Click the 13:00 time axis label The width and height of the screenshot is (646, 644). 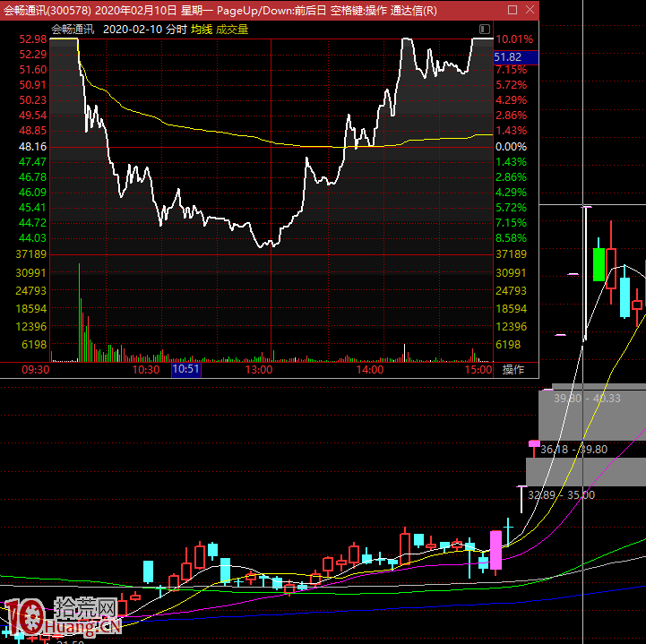(x=259, y=369)
